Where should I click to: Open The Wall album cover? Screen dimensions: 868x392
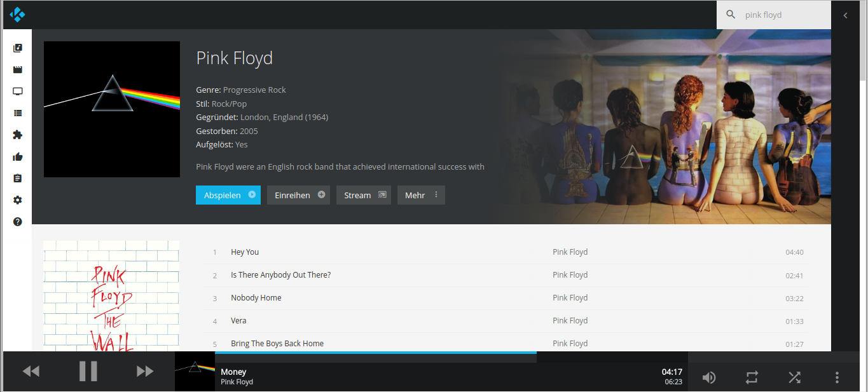pos(111,295)
